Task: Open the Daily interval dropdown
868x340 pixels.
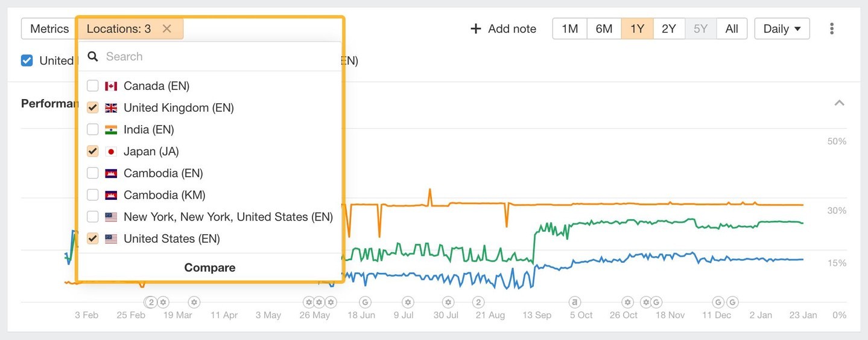Action: coord(782,28)
